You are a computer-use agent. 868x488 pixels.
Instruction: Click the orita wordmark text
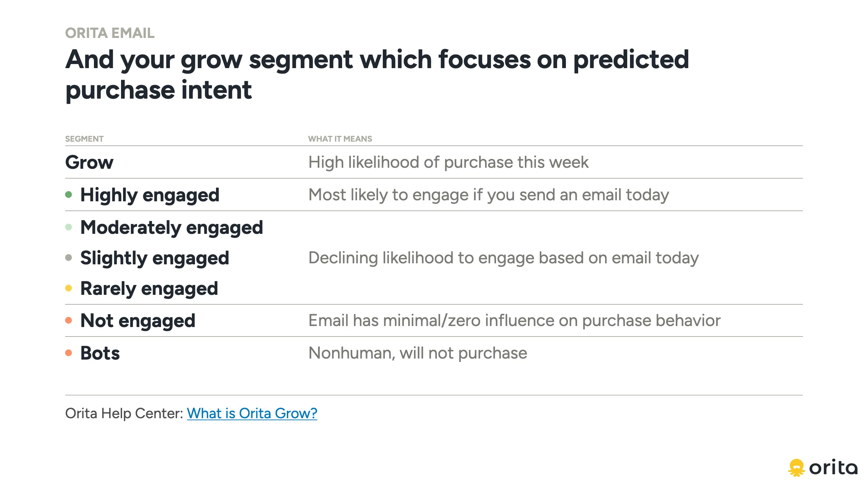pyautogui.click(x=833, y=468)
